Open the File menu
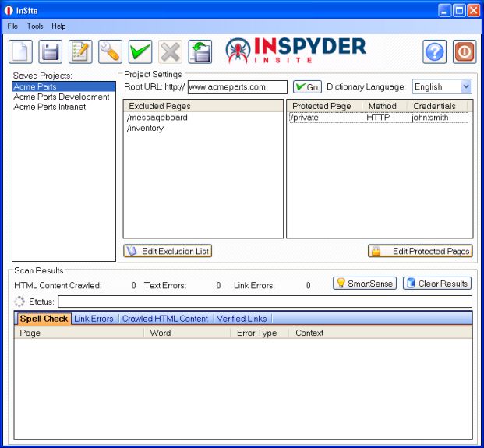 (12, 26)
